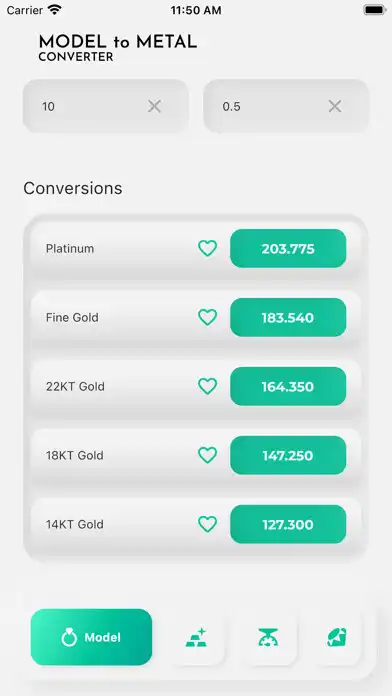
Task: Tap the 18KT Gold value 147.250
Action: (288, 455)
